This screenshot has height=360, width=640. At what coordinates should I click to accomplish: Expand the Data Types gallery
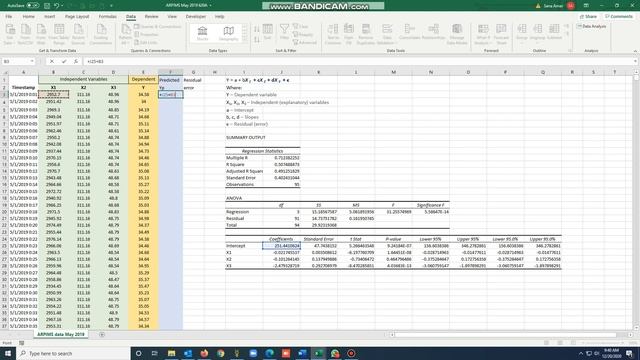pyautogui.click(x=244, y=40)
